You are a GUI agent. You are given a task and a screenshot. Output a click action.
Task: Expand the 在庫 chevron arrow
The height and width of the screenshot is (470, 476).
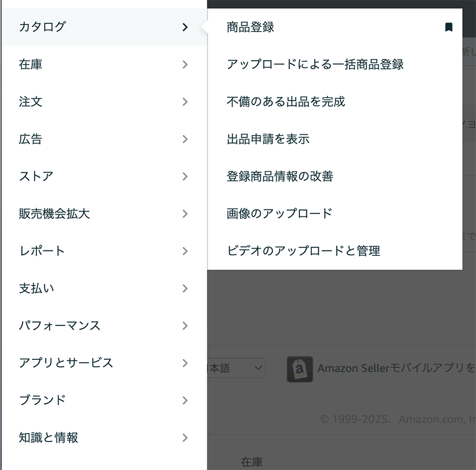(185, 64)
